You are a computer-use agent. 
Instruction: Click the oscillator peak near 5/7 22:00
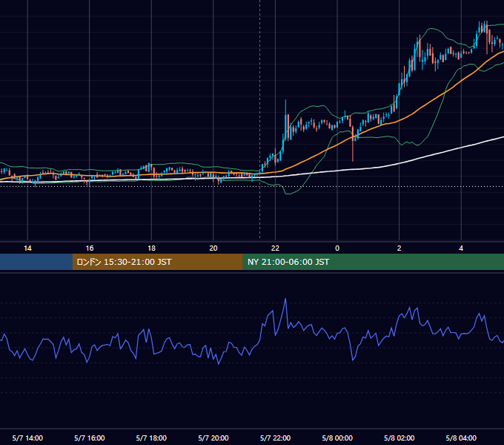[285, 300]
